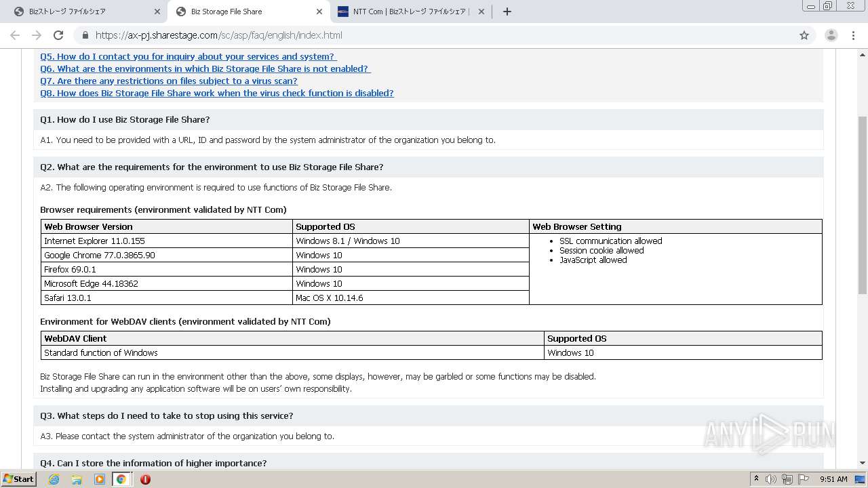868x488 pixels.
Task: Show hidden tray icons arrow
Action: point(756,479)
